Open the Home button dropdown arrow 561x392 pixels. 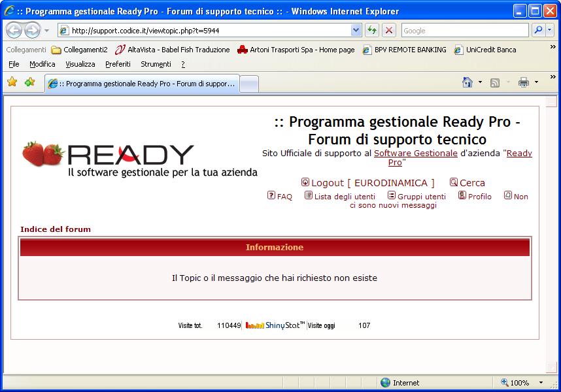click(480, 82)
